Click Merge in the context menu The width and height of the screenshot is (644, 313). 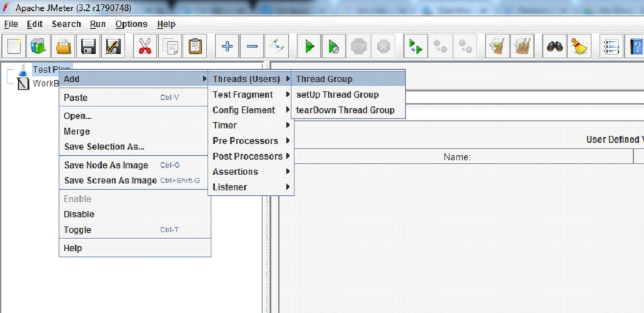point(134,131)
